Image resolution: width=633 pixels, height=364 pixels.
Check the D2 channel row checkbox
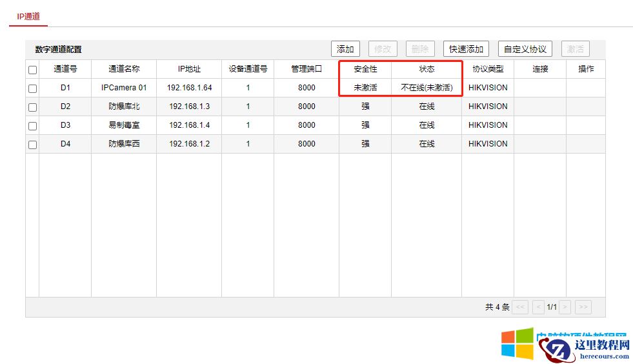click(33, 107)
